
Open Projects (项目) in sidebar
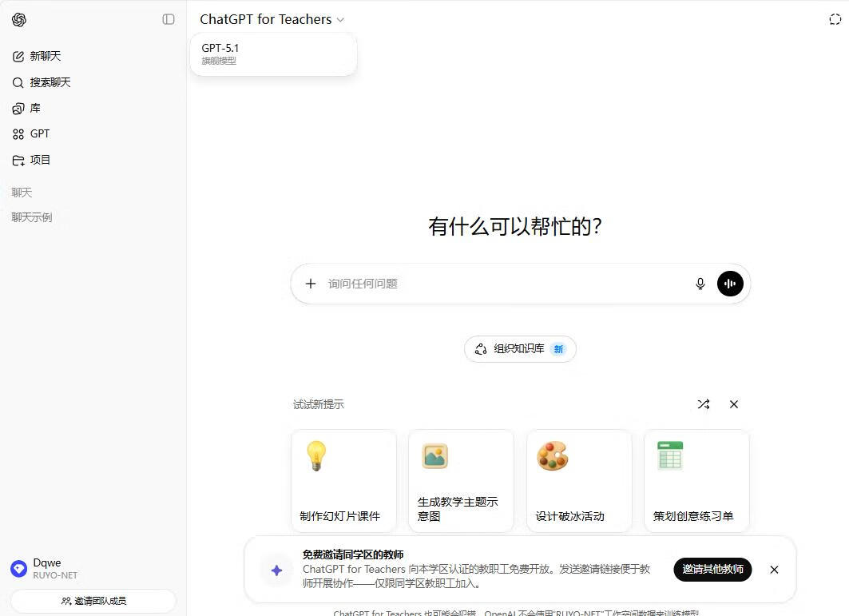coord(40,160)
